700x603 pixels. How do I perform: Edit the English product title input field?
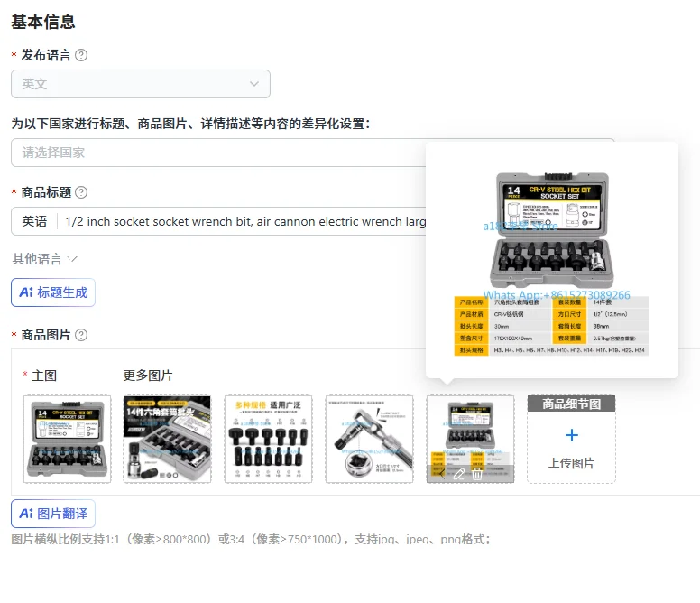coord(245,221)
